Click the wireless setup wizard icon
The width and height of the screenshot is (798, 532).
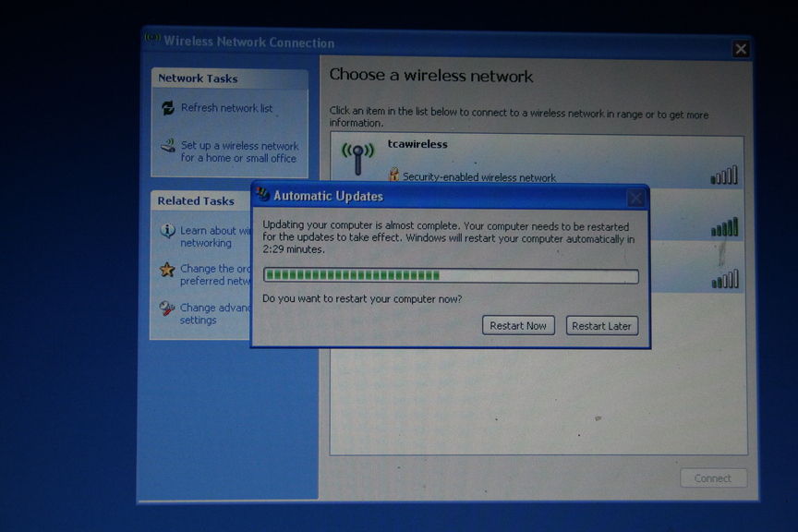[168, 146]
